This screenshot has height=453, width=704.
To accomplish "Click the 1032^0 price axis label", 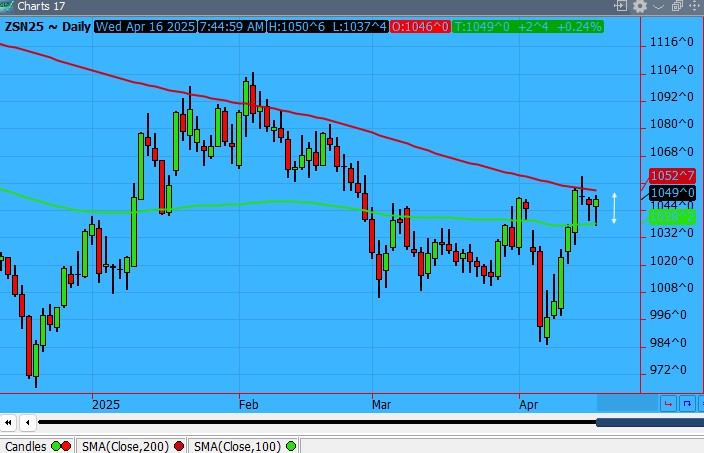I will (672, 233).
